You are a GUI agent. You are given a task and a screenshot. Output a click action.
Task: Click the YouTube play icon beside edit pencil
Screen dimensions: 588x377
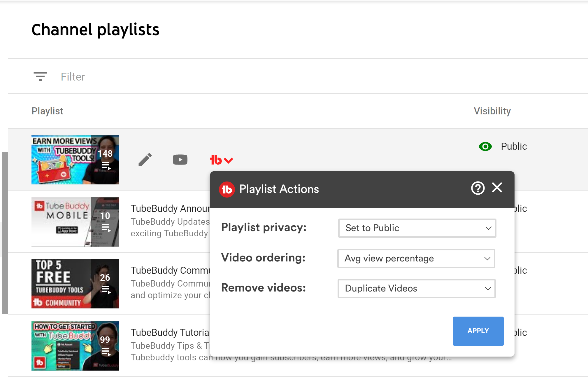point(180,160)
